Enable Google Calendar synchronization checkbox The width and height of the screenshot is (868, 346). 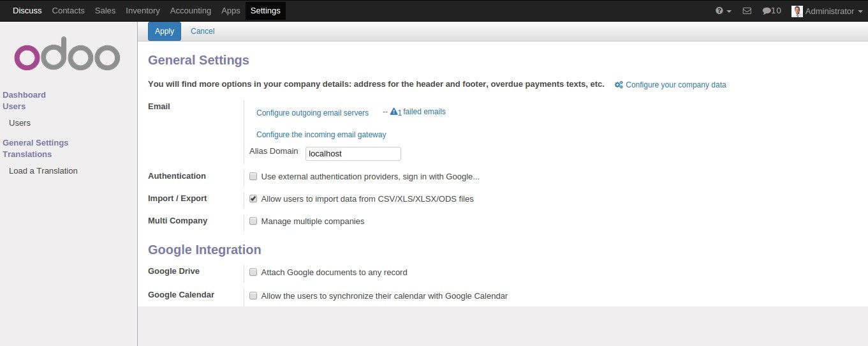pos(253,296)
